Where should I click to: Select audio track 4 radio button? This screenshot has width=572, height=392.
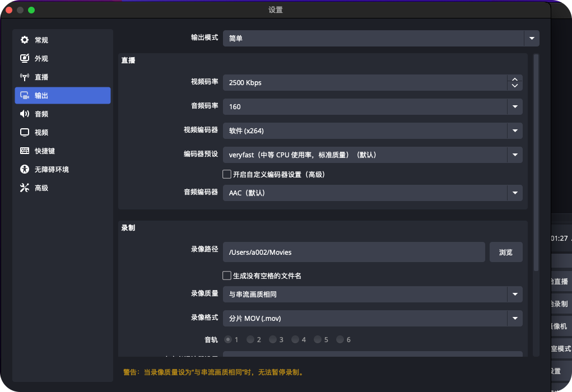click(x=295, y=339)
